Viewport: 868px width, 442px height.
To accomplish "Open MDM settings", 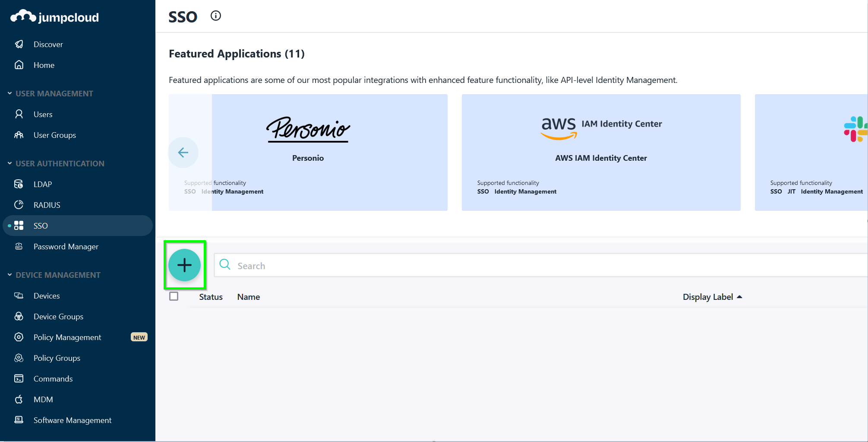I will 43,400.
